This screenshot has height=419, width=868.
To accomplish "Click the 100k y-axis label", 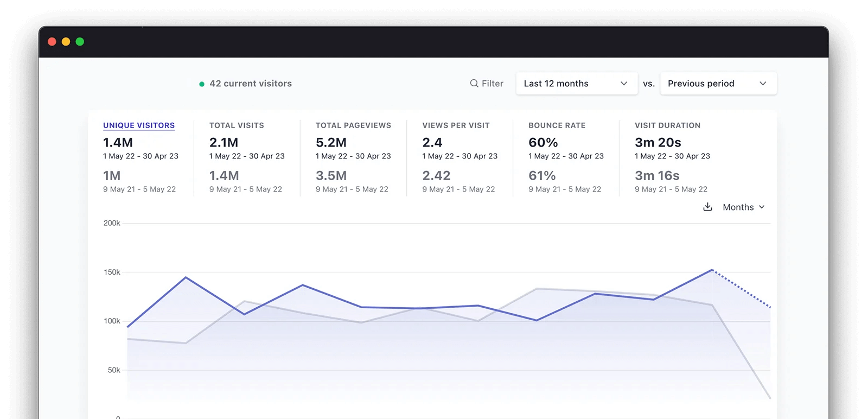I will pos(112,321).
